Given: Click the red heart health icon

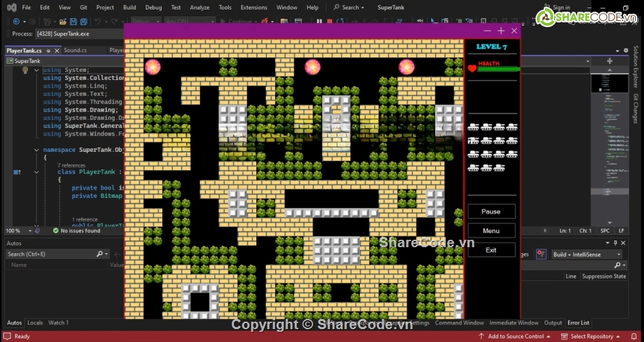Looking at the screenshot, I should click(472, 68).
